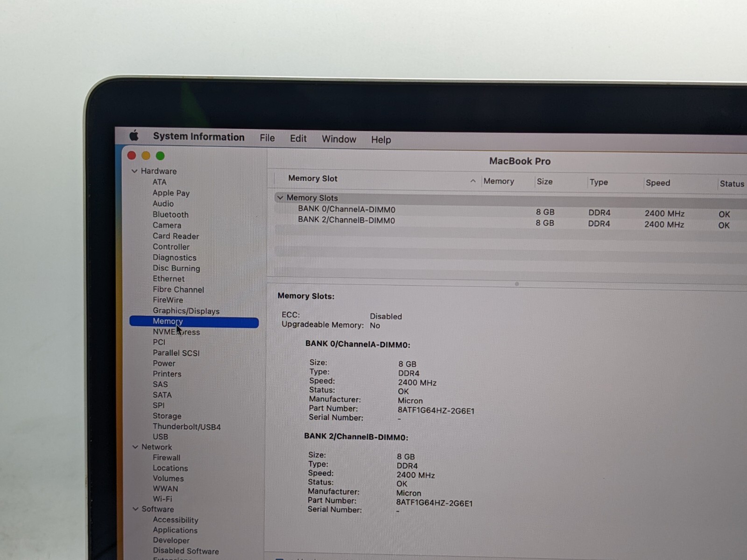Select the BANK 2/ChannelB-DIMM0 row
The width and height of the screenshot is (747, 560).
pyautogui.click(x=511, y=222)
